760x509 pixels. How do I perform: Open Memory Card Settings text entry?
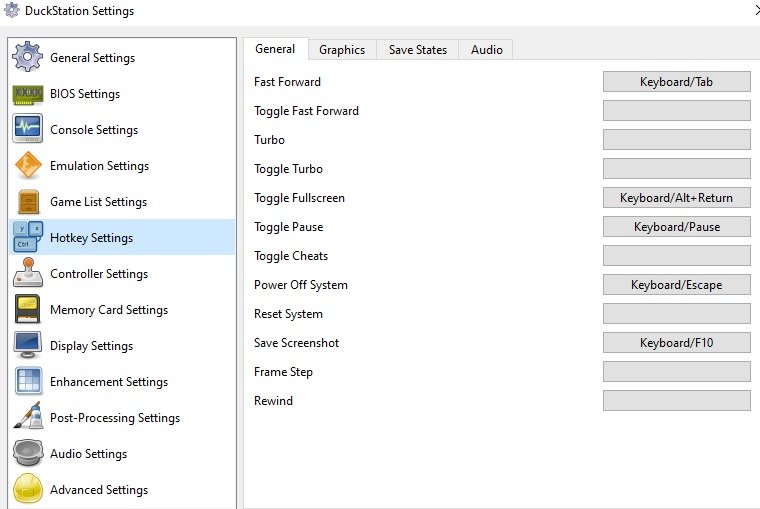click(x=109, y=310)
